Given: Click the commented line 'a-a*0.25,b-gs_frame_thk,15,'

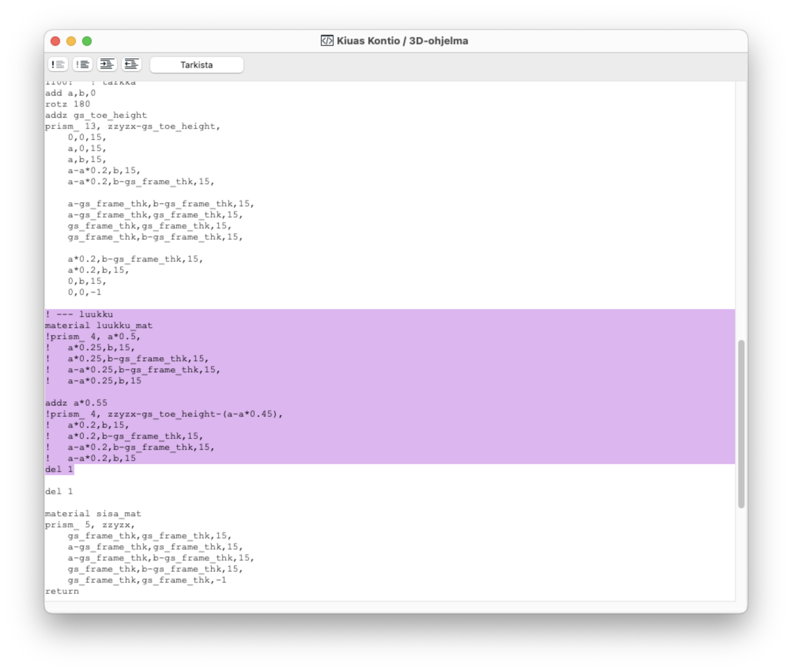Looking at the screenshot, I should pyautogui.click(x=144, y=370).
